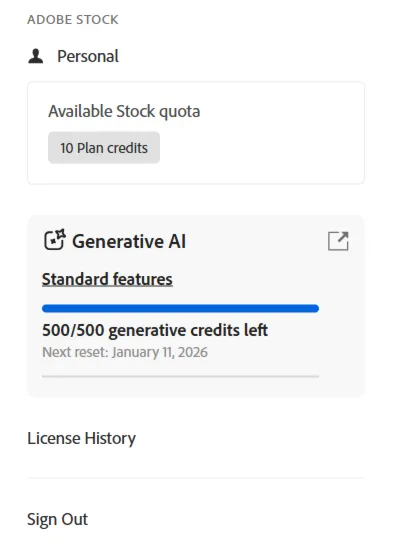This screenshot has height=557, width=406.
Task: Click the 500/500 generative credits left text
Action: tap(155, 330)
